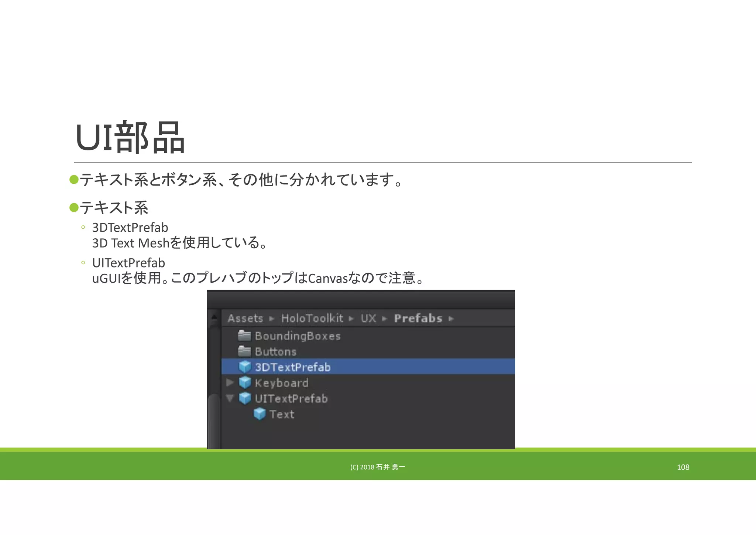Viewport: 756px width, 535px height.
Task: Click the slide title UI部品
Action: (130, 137)
